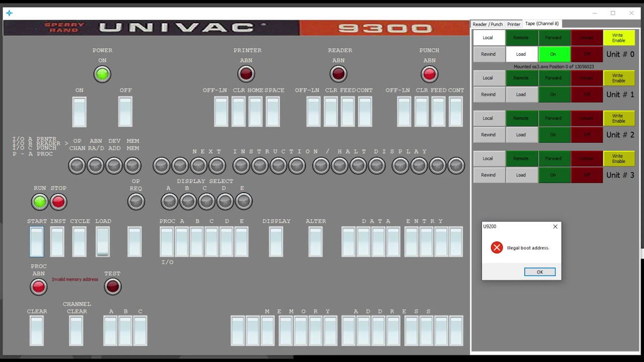Flip the START switch
Image resolution: width=644 pixels, height=362 pixels.
coord(36,242)
